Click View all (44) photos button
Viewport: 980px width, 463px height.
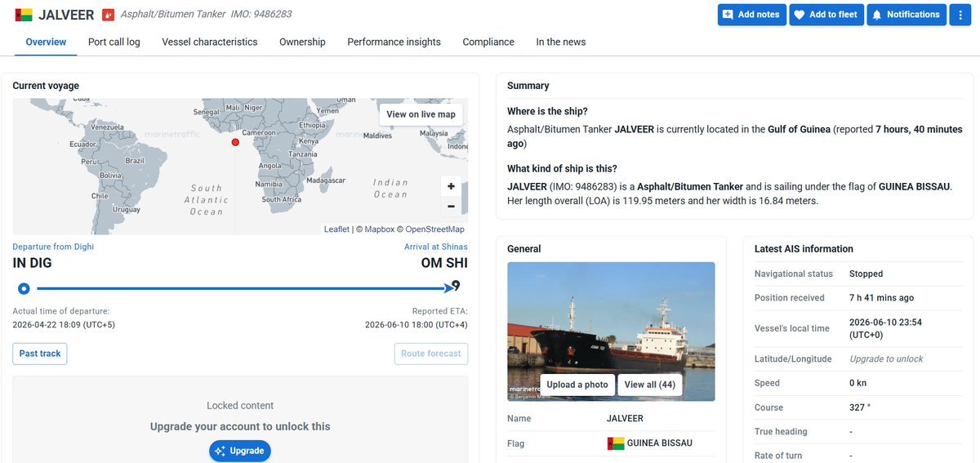pos(650,385)
